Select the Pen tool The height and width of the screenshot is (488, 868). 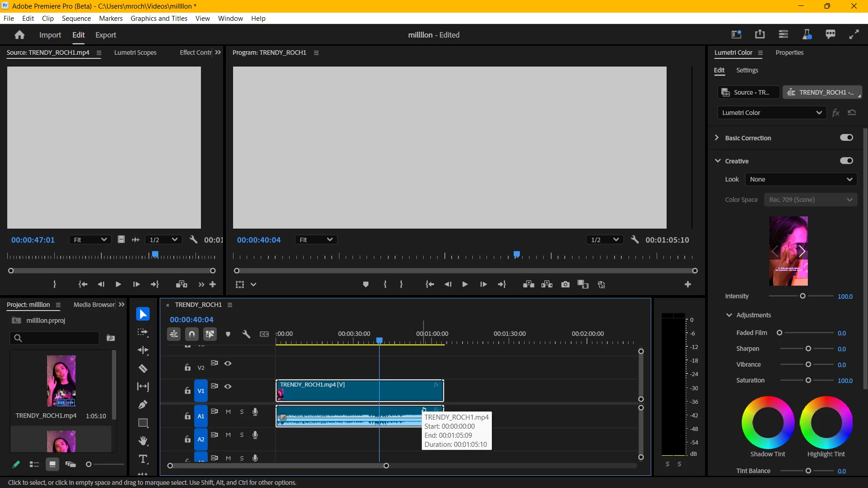click(x=143, y=405)
